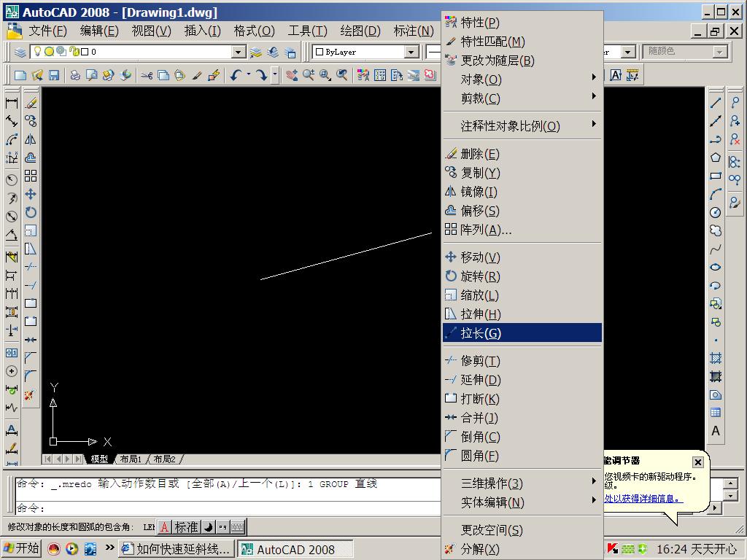Toggle layer 0 on/off lightbulb

click(37, 51)
